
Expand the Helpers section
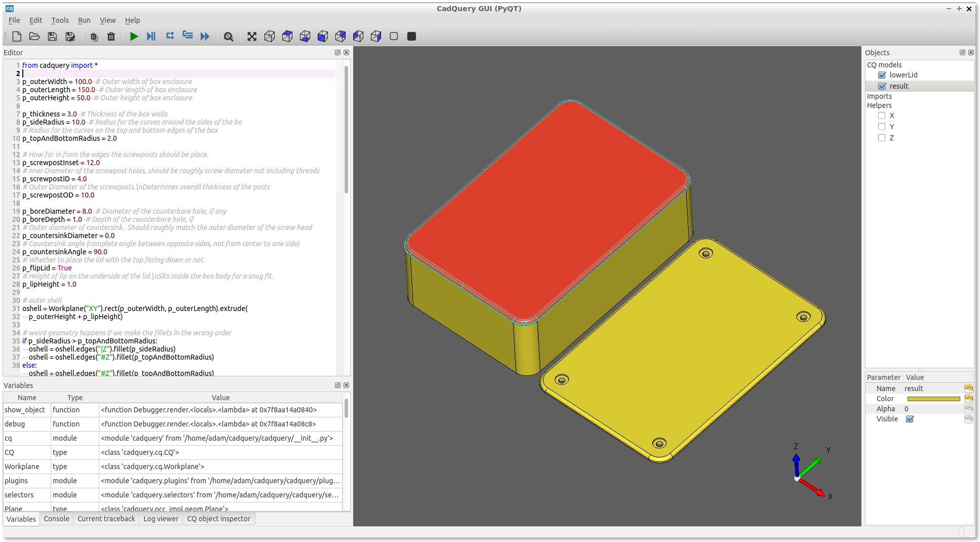(x=880, y=105)
